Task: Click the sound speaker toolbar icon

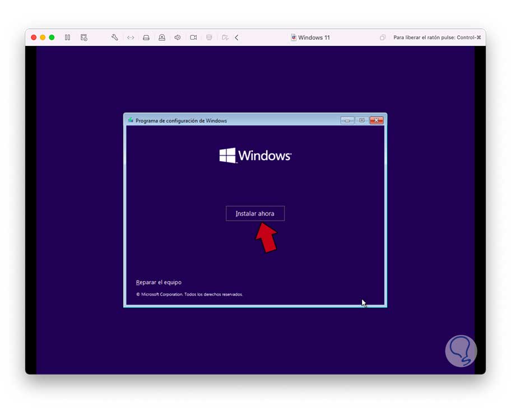Action: pos(177,38)
